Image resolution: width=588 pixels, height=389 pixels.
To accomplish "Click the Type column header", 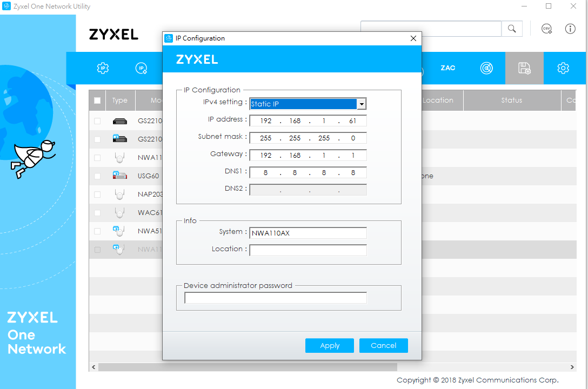I will click(120, 100).
